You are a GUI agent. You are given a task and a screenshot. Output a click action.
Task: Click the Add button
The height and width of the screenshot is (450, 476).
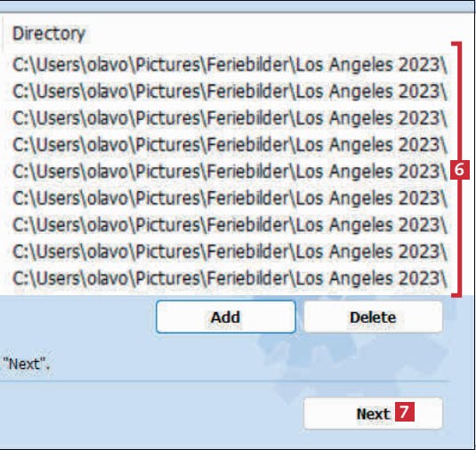226,317
